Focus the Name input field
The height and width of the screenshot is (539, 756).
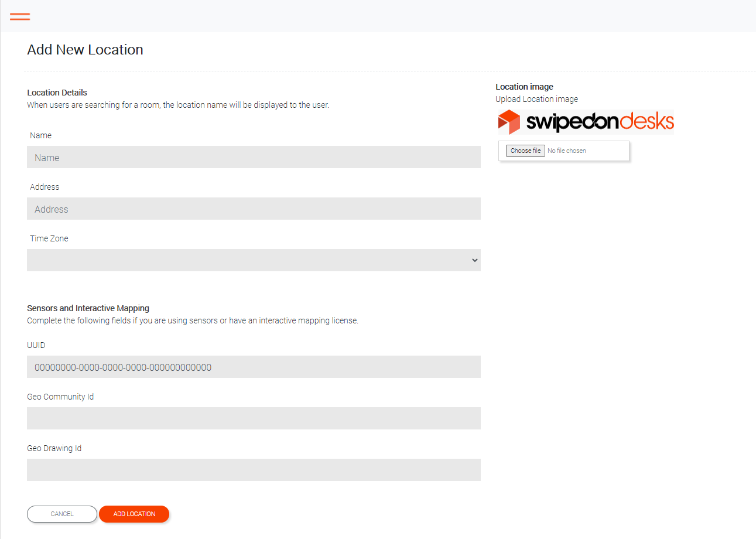tap(254, 157)
